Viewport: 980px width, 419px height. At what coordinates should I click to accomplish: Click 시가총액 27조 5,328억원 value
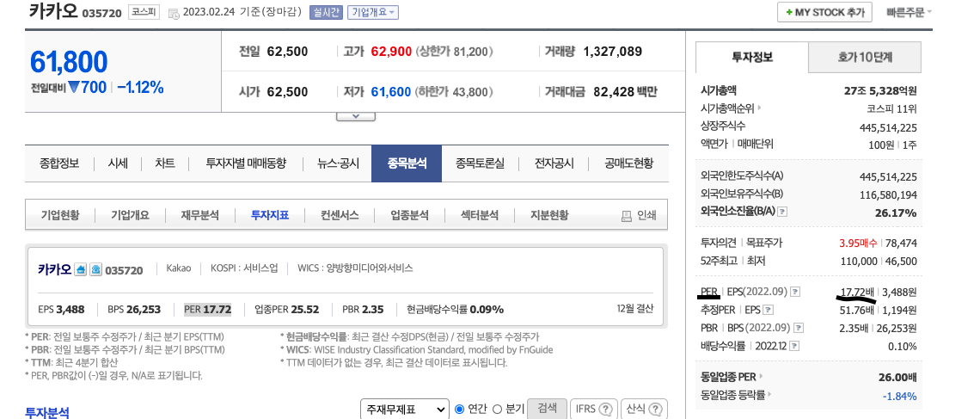point(880,90)
